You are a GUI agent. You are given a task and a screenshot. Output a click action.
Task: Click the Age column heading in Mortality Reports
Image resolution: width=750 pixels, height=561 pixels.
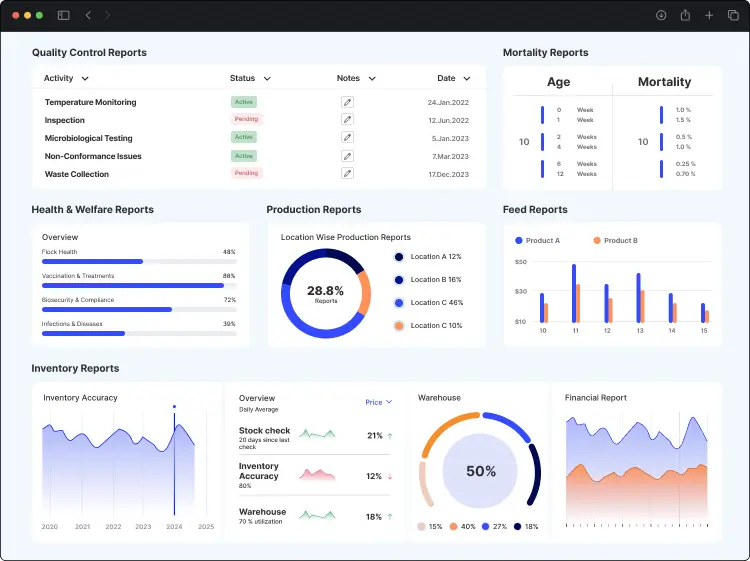[559, 82]
